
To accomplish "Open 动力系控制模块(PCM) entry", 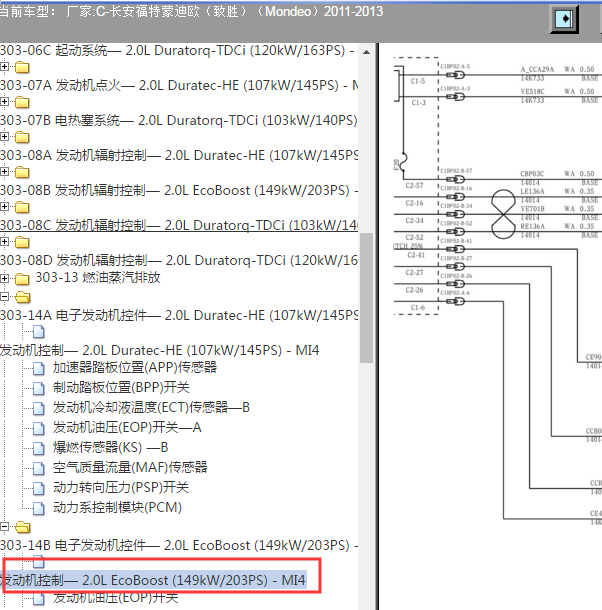I will (118, 507).
